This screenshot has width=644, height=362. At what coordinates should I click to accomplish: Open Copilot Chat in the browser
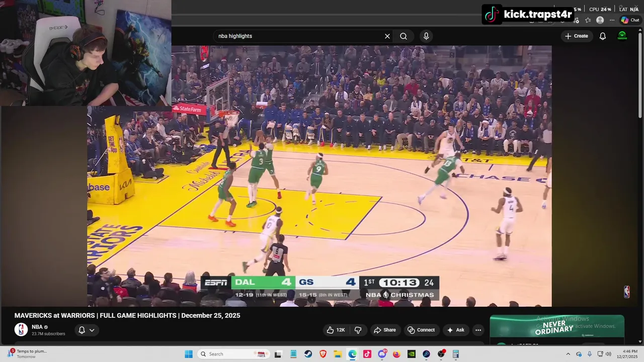click(630, 20)
